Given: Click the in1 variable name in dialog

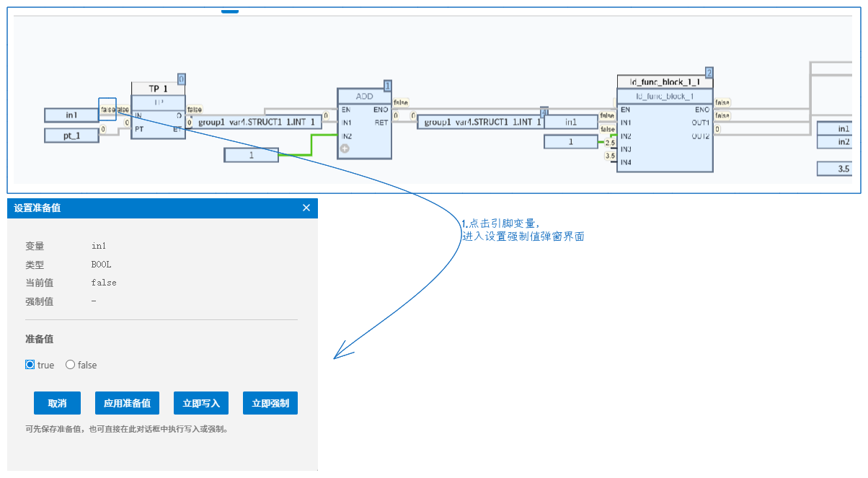Looking at the screenshot, I should 99,246.
